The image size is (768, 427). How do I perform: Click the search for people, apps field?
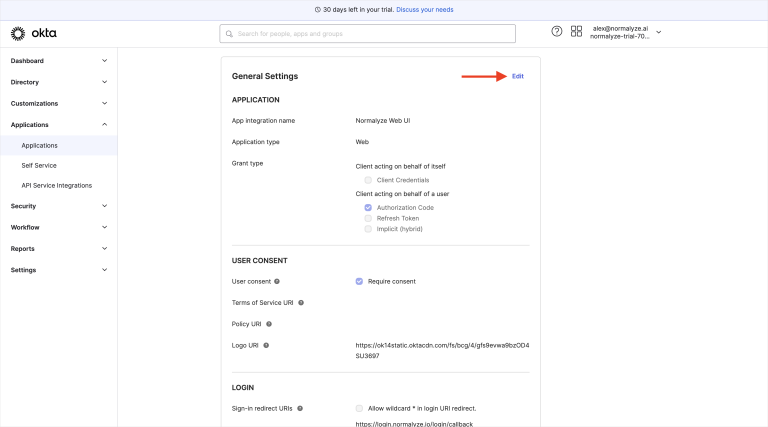click(368, 33)
